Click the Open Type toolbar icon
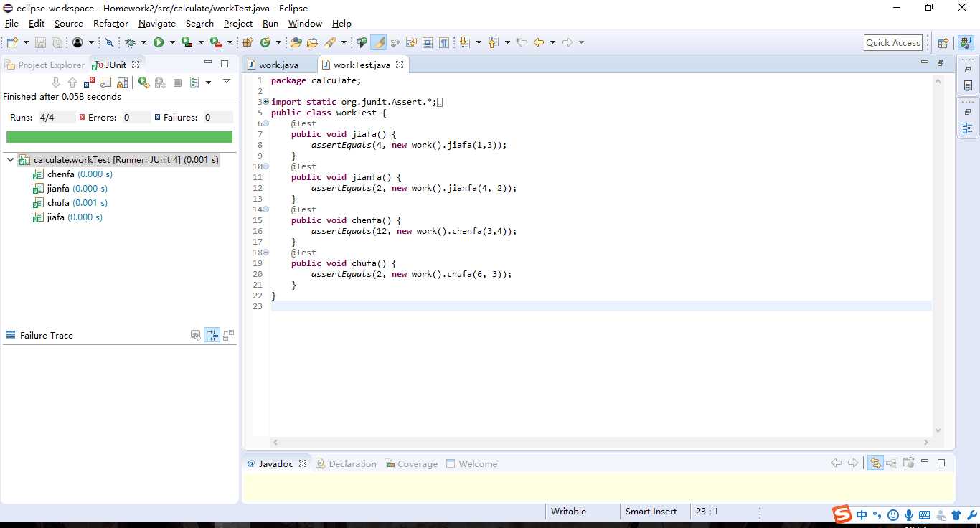Viewport: 980px width, 528px height. [296, 43]
